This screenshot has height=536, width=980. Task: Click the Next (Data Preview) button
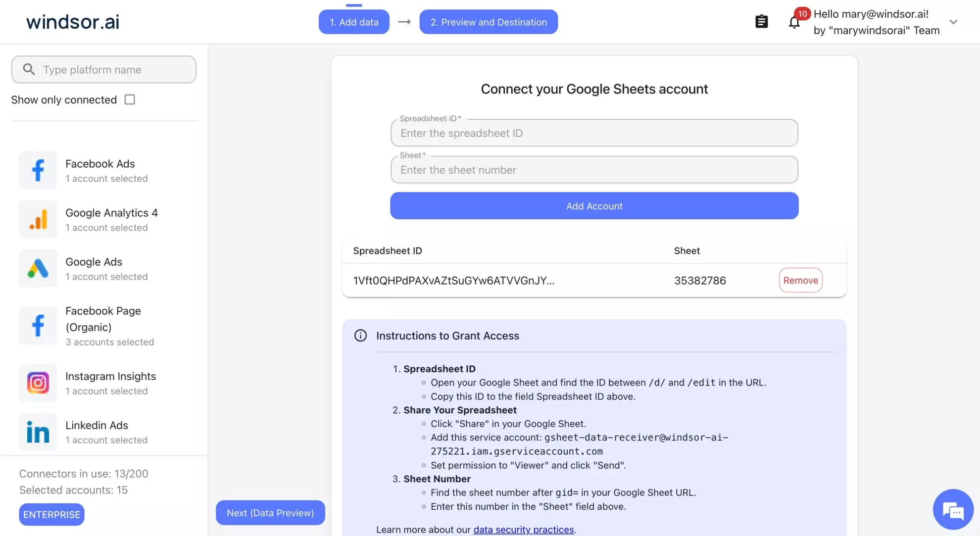click(270, 513)
